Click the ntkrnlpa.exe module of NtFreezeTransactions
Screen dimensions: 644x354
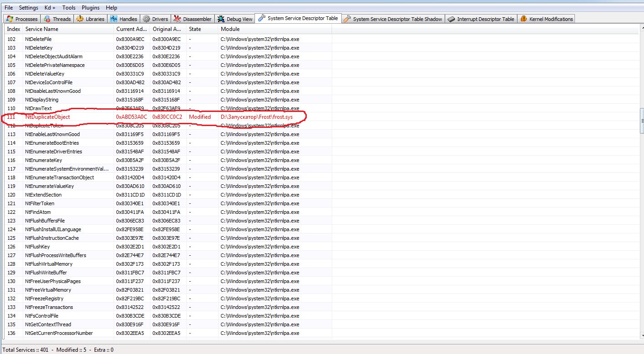[x=260, y=307]
